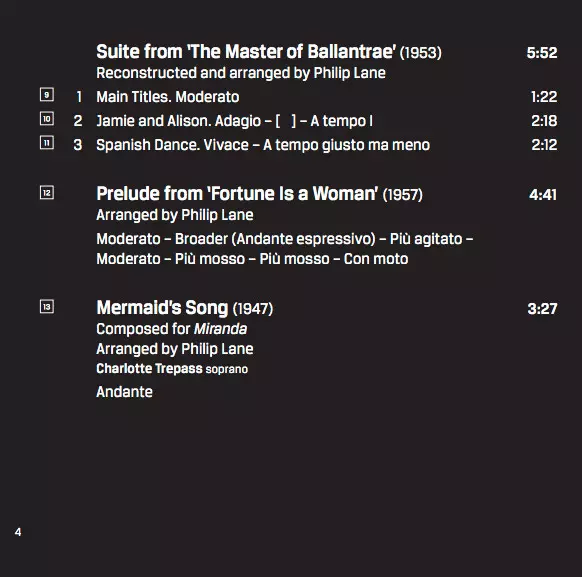The image size is (582, 577).
Task: Open 'Suite from The Master of Ballantrae' heading
Action: pos(269,52)
